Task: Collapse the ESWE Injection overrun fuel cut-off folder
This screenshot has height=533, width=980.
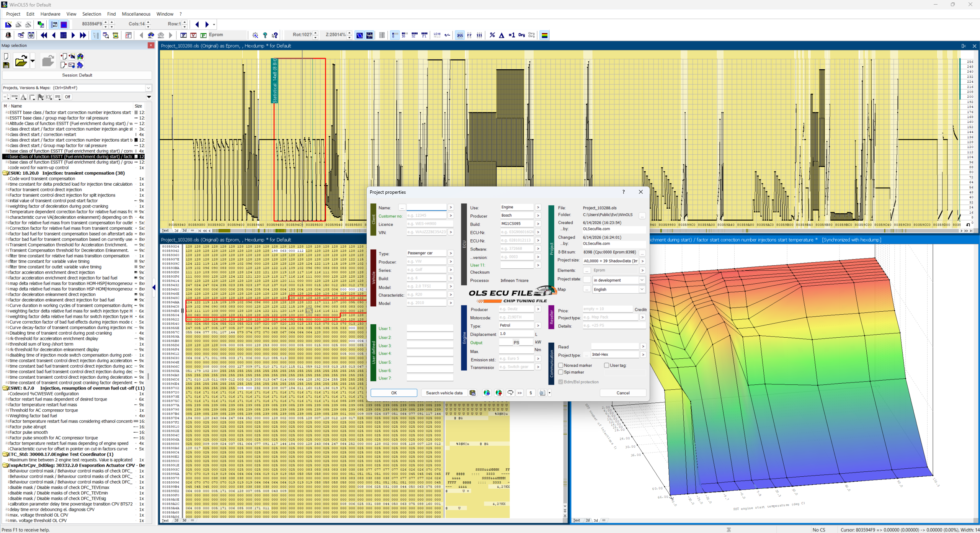Action: [x=6, y=388]
